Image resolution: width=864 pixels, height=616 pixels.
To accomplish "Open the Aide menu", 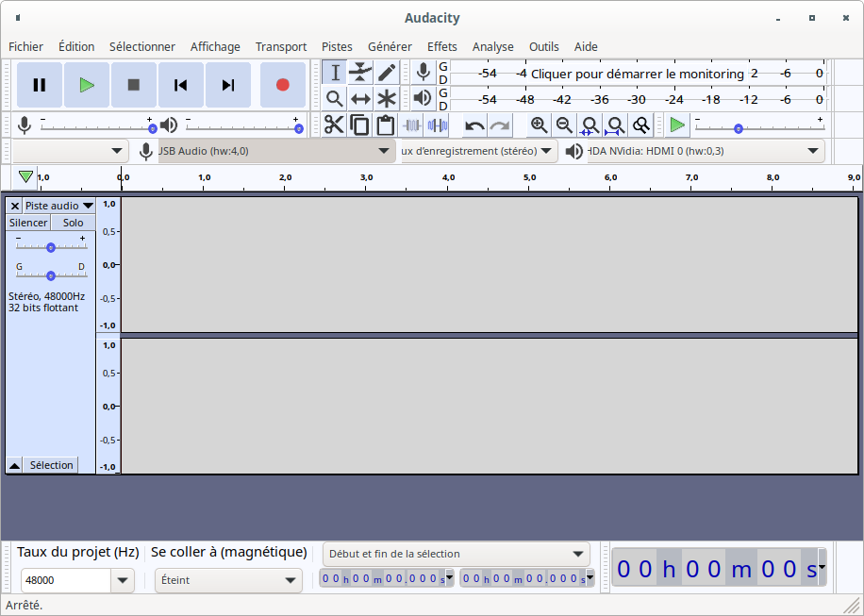I will click(586, 47).
